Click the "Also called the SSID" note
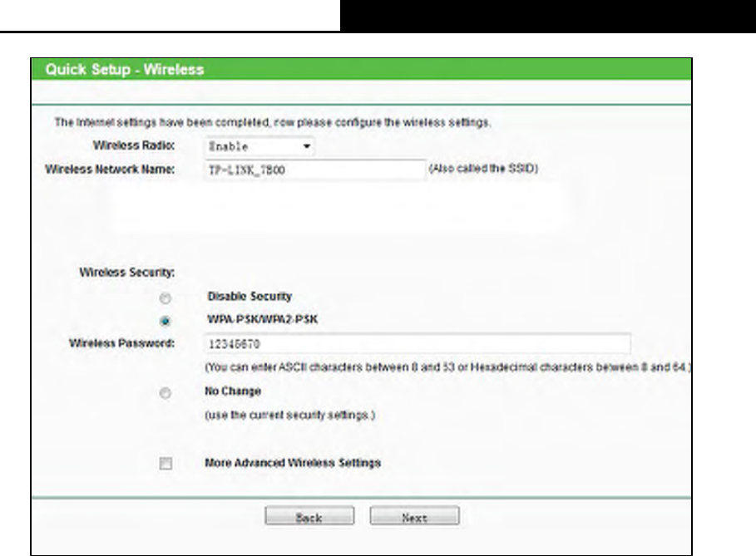 [483, 169]
